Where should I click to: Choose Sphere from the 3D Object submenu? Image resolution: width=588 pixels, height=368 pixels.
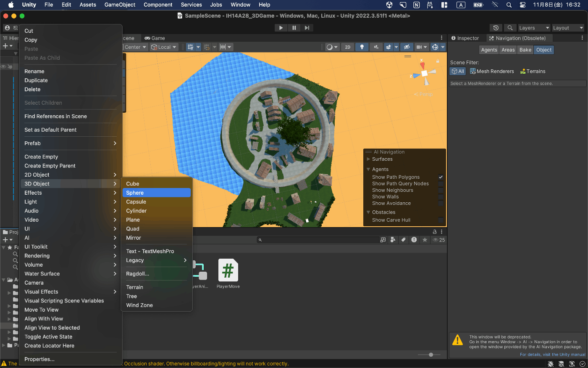[156, 193]
